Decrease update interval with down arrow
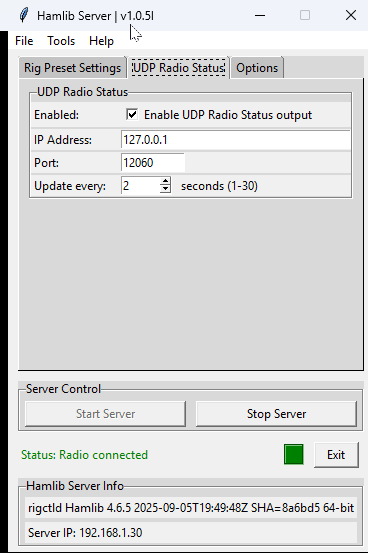Viewport: 368px width, 553px height. 165,190
